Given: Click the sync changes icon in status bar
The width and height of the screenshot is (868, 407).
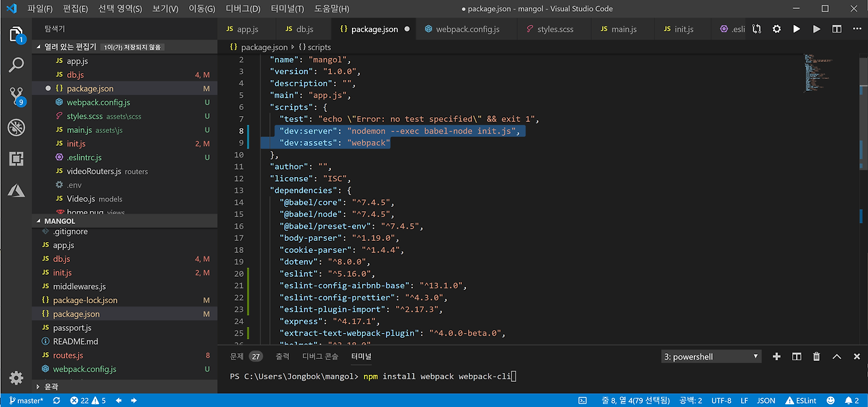Looking at the screenshot, I should pyautogui.click(x=56, y=400).
